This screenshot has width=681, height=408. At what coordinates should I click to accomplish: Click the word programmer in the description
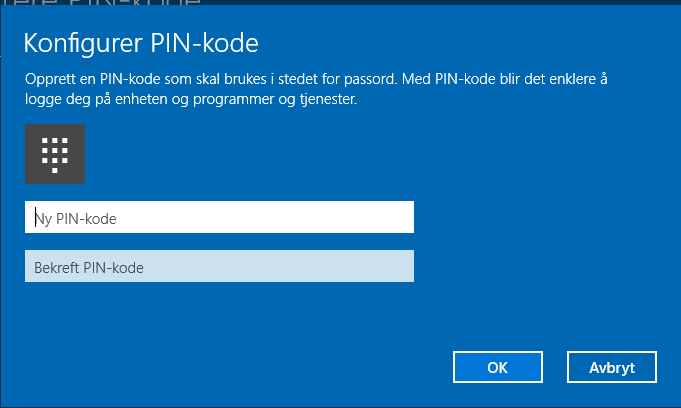click(x=232, y=100)
